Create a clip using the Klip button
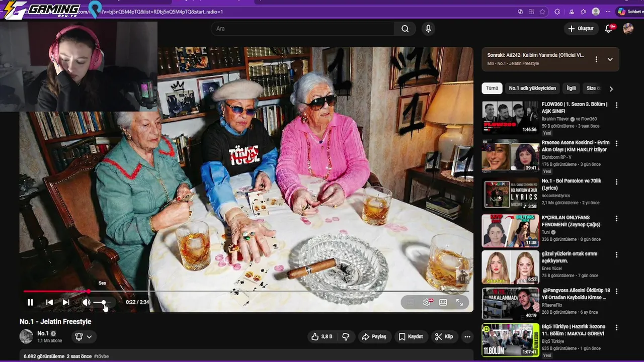Image resolution: width=644 pixels, height=362 pixels. pos(444,336)
